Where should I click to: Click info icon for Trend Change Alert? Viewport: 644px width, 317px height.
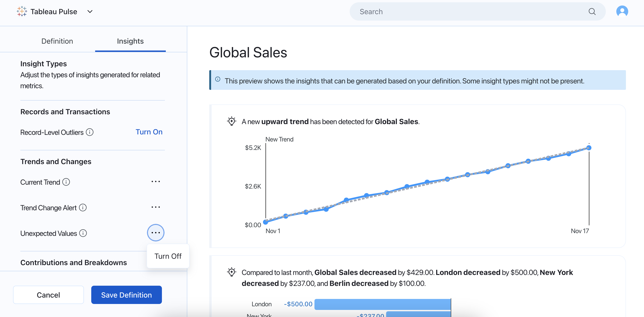[83, 207]
